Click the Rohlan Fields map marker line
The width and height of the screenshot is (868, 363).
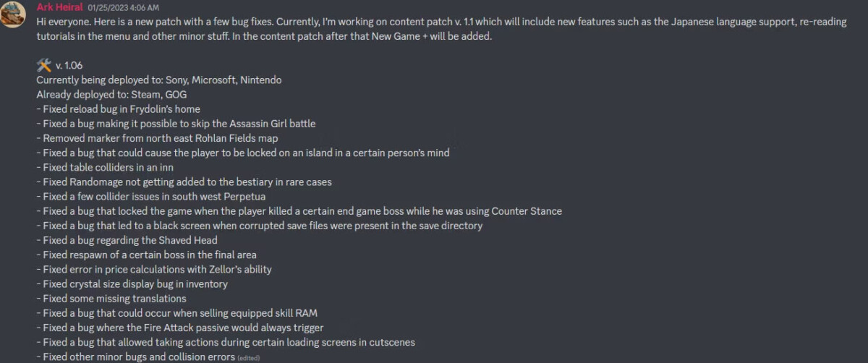coord(158,138)
